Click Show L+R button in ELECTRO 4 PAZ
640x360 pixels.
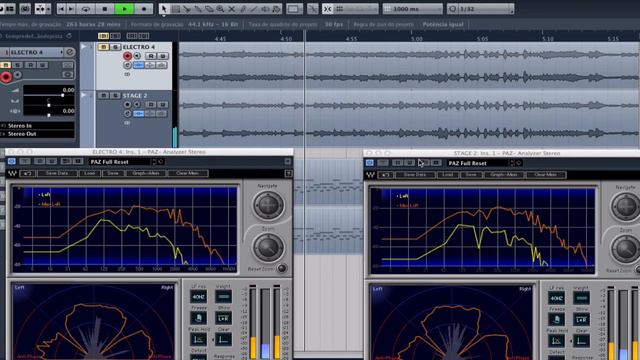point(223,318)
